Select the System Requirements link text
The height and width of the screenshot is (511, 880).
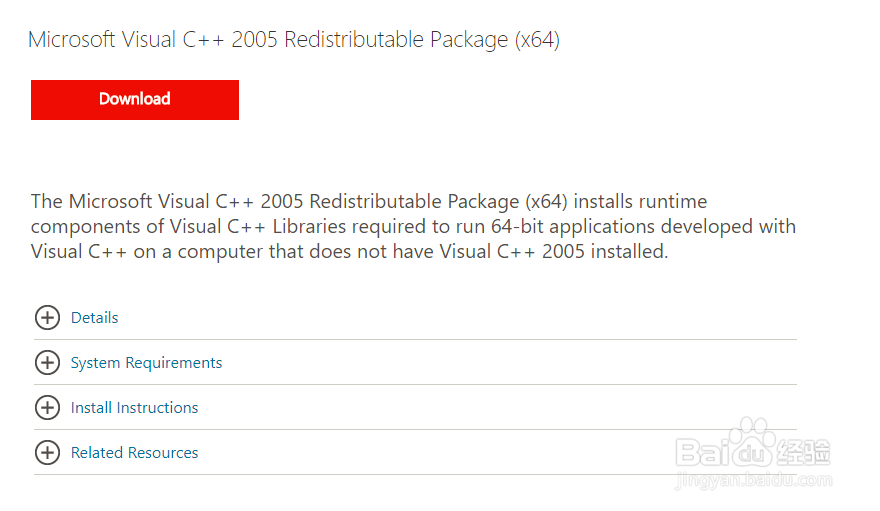(146, 363)
